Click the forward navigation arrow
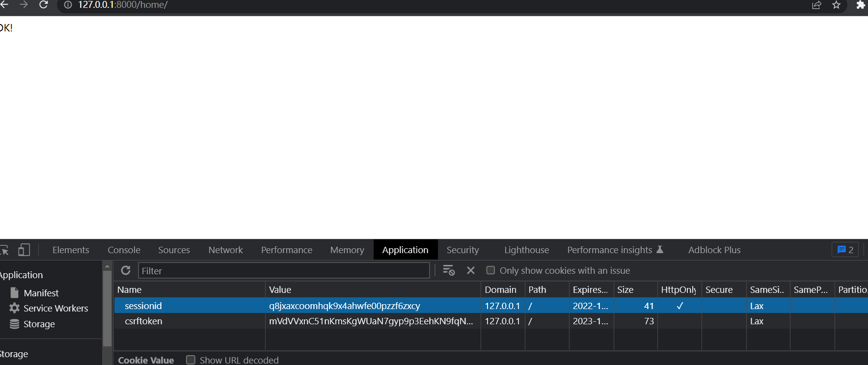868x365 pixels. click(x=24, y=5)
